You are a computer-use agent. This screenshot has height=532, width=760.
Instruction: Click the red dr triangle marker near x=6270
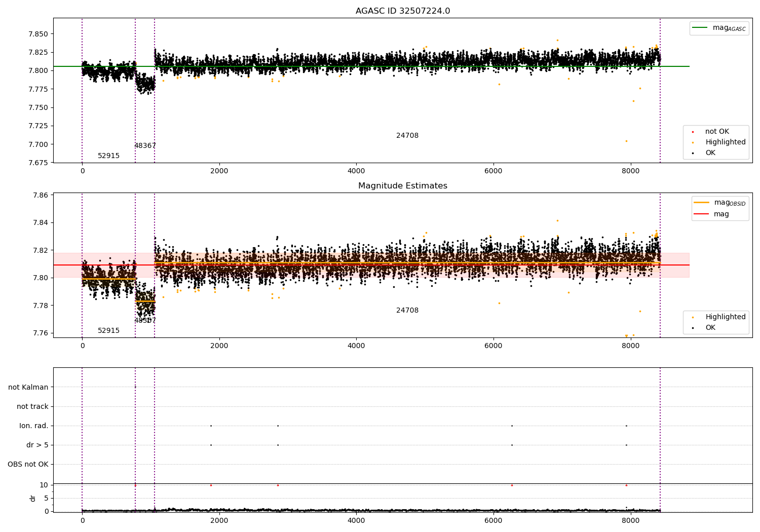pyautogui.click(x=512, y=485)
